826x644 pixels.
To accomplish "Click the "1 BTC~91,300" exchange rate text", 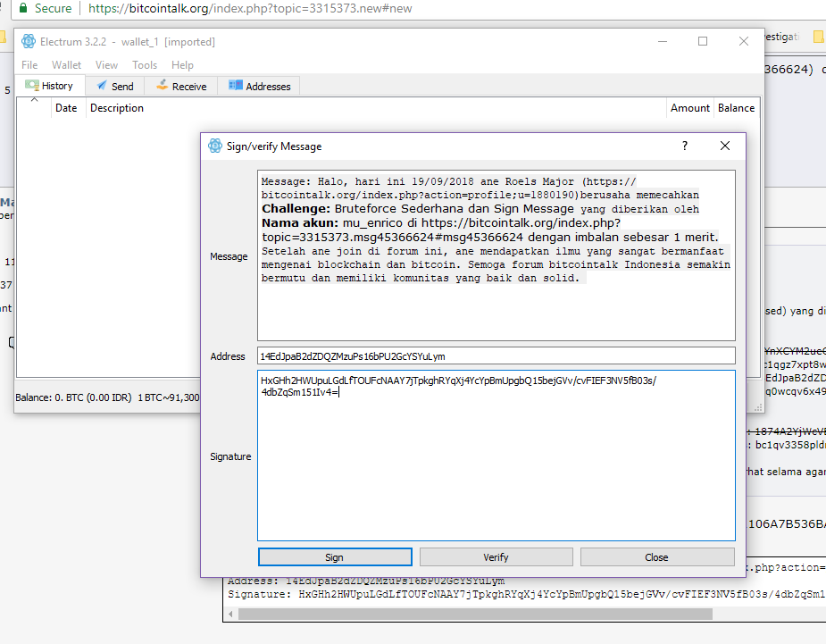I will coord(169,397).
